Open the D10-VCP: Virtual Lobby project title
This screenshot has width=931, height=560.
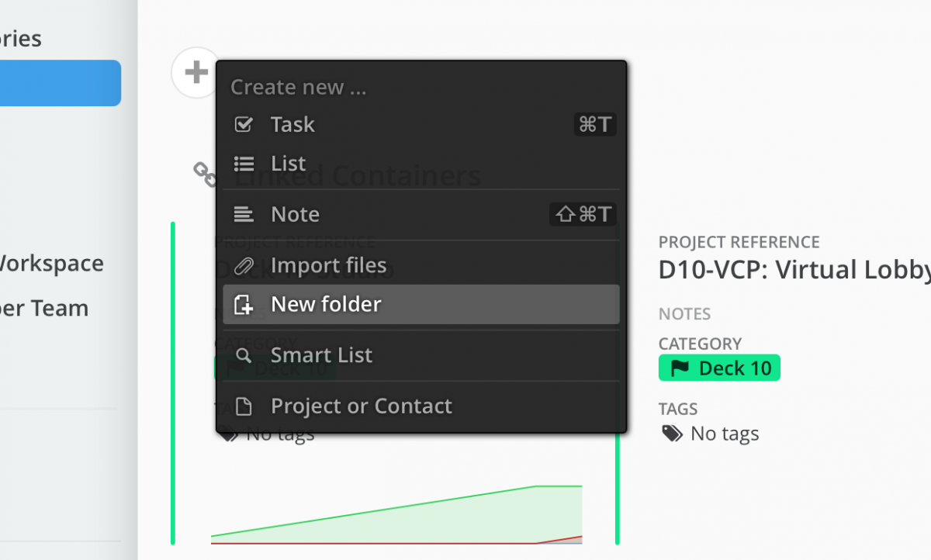coord(794,270)
